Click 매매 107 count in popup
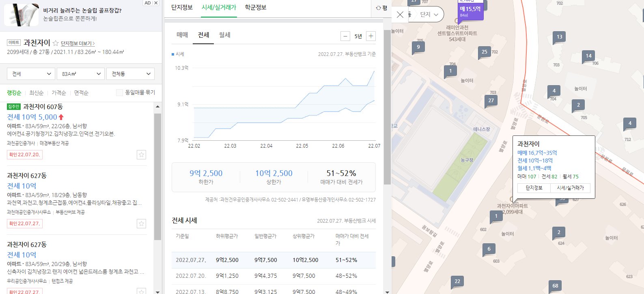Image resolution: width=644 pixels, height=294 pixels. tap(527, 177)
